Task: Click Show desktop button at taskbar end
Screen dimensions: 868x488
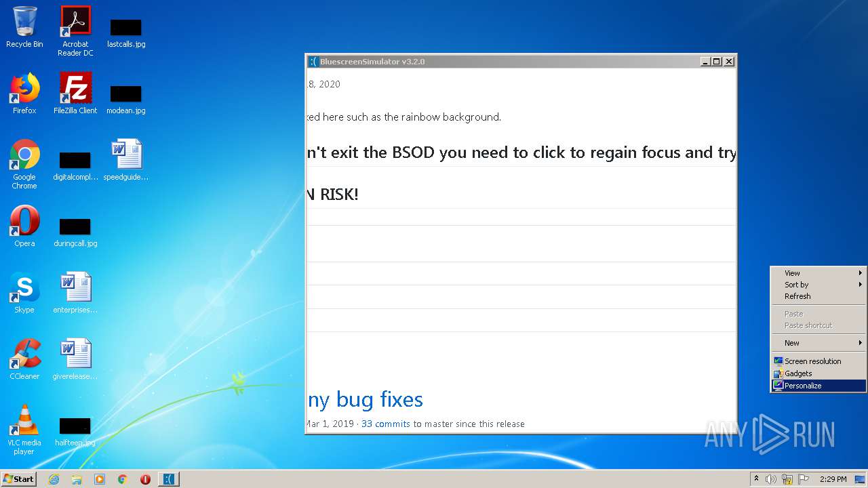Action: pos(861,479)
